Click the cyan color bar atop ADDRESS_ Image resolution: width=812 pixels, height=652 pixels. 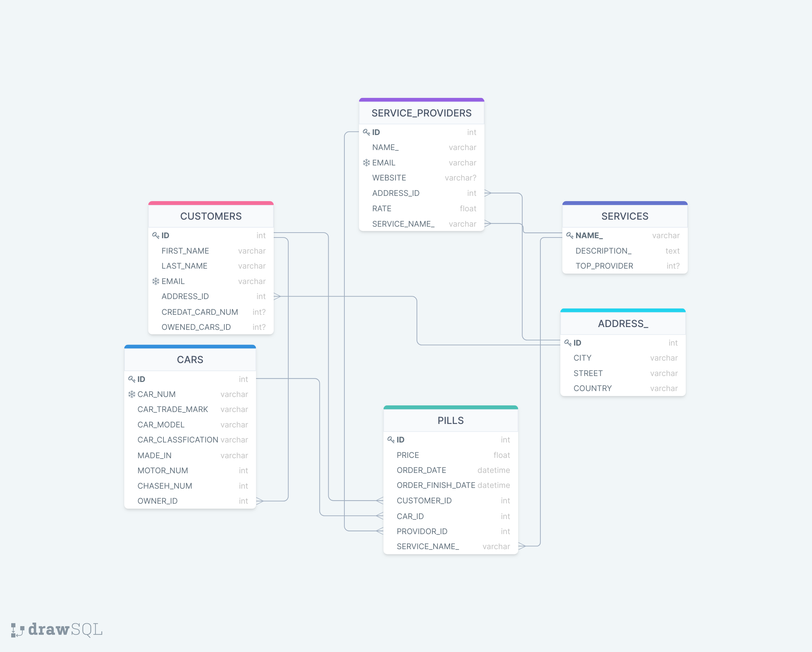click(x=623, y=310)
